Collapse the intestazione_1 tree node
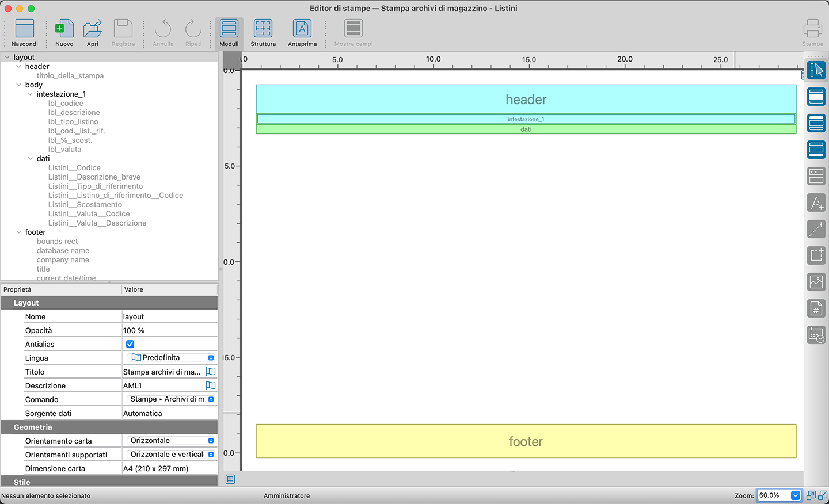The height and width of the screenshot is (504, 829). pos(31,94)
